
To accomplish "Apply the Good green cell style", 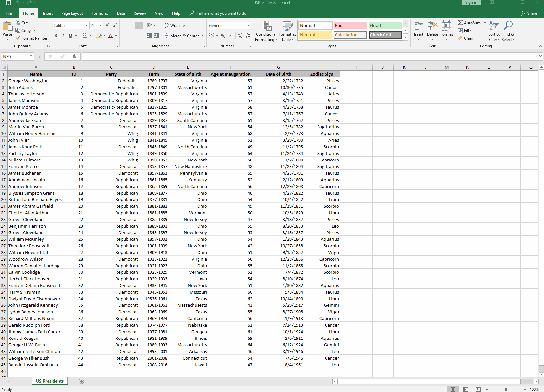I will pyautogui.click(x=385, y=25).
